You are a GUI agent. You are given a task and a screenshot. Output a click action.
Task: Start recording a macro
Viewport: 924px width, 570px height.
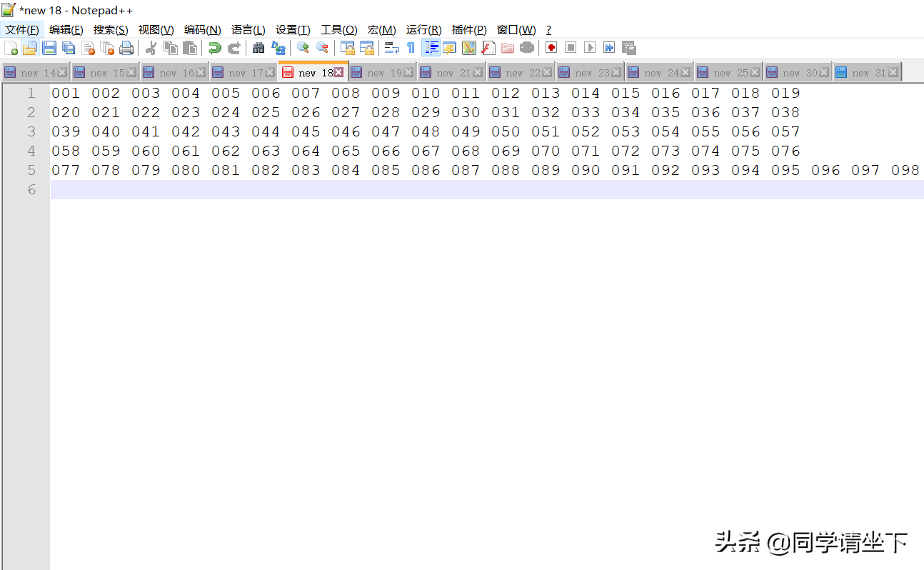coord(551,48)
